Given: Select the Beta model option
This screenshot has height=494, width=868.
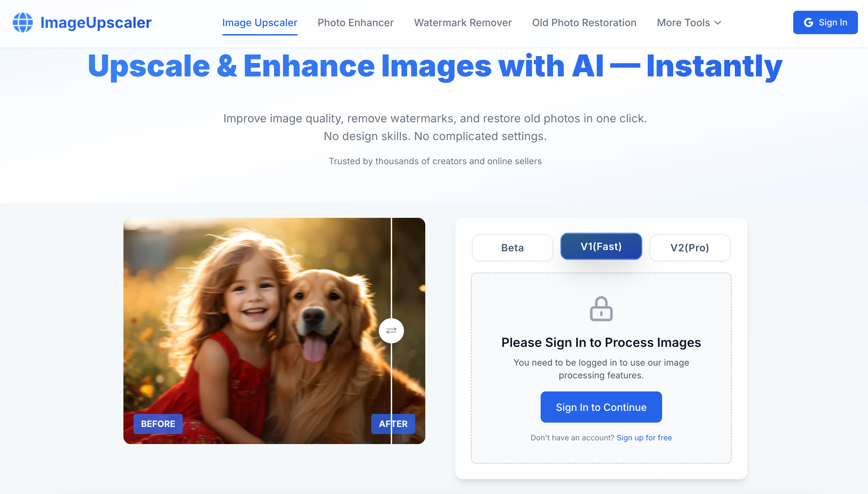Looking at the screenshot, I should point(512,248).
